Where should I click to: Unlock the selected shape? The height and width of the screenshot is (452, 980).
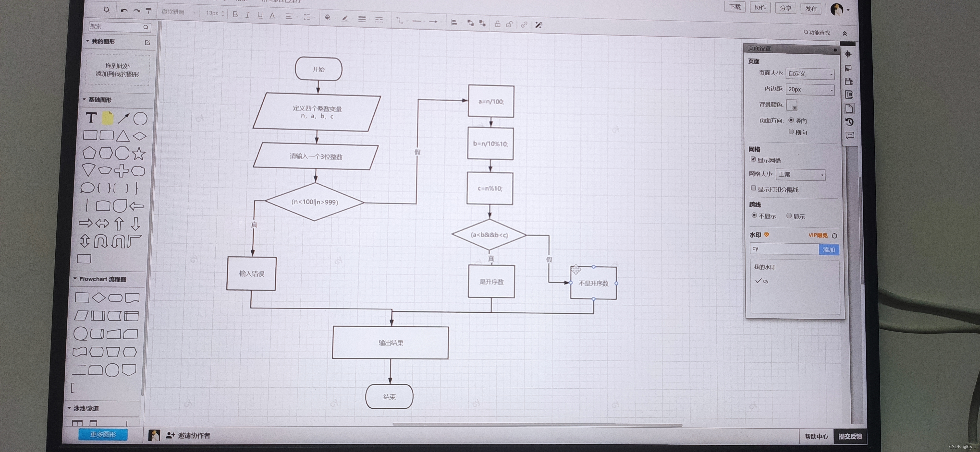(509, 24)
